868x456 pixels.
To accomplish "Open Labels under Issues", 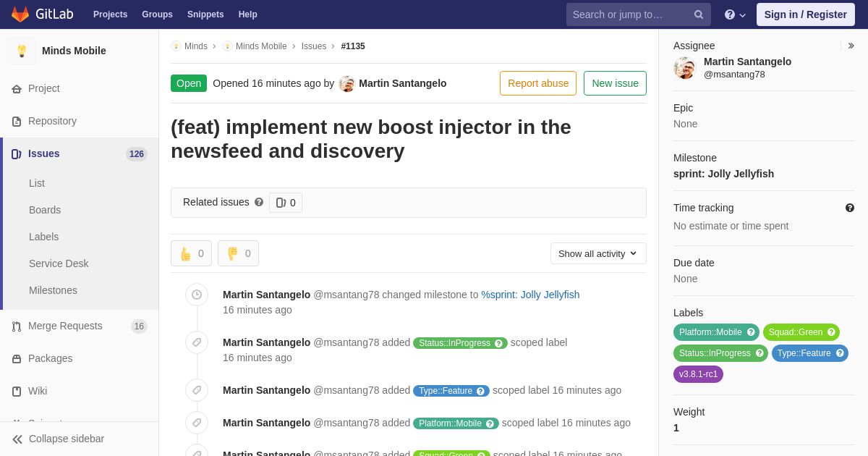I will point(43,237).
